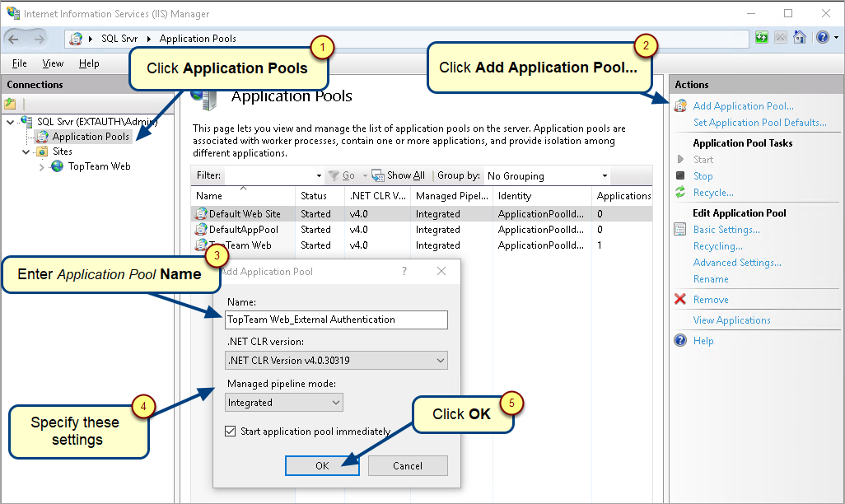The width and height of the screenshot is (845, 504).
Task: Sort by Status column header
Action: 320,196
